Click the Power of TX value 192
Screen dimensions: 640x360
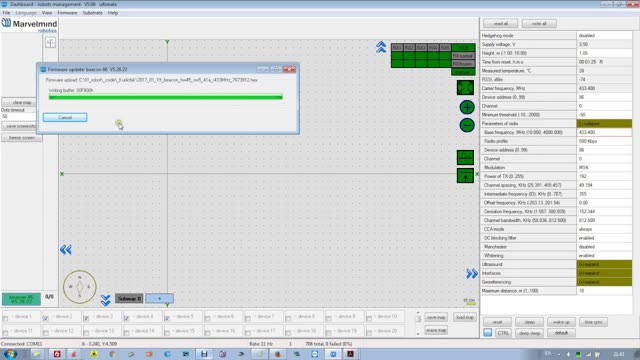pos(604,176)
